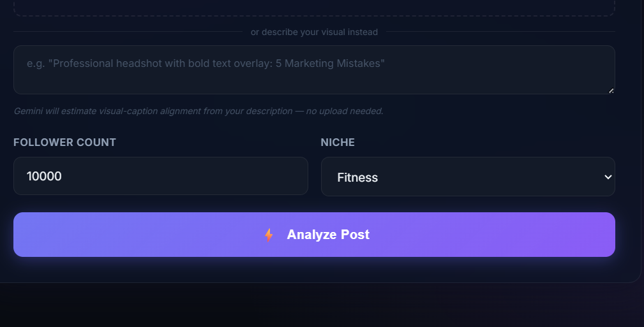Focus the visual description textarea
The image size is (644, 327).
coord(314,69)
